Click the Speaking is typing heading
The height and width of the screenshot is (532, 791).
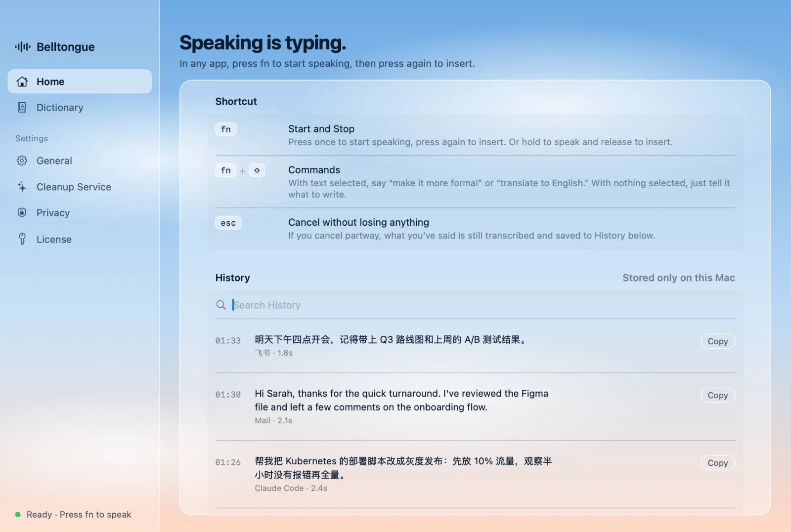coord(263,43)
